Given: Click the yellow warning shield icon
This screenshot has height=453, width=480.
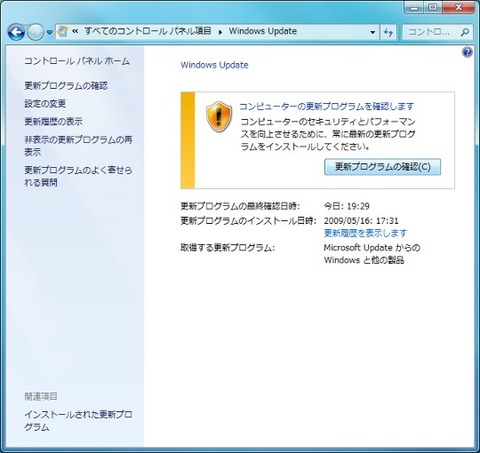Looking at the screenshot, I should click(x=219, y=117).
